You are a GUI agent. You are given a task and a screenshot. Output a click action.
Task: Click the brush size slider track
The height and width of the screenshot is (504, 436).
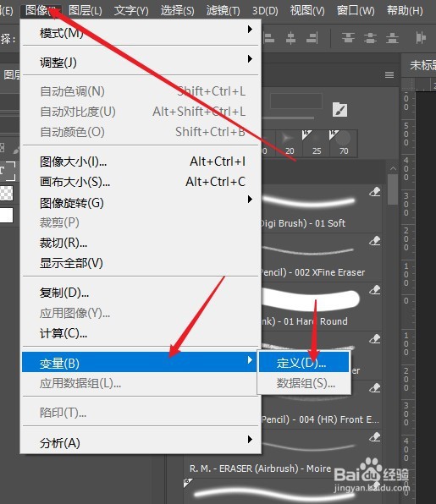pos(288,118)
